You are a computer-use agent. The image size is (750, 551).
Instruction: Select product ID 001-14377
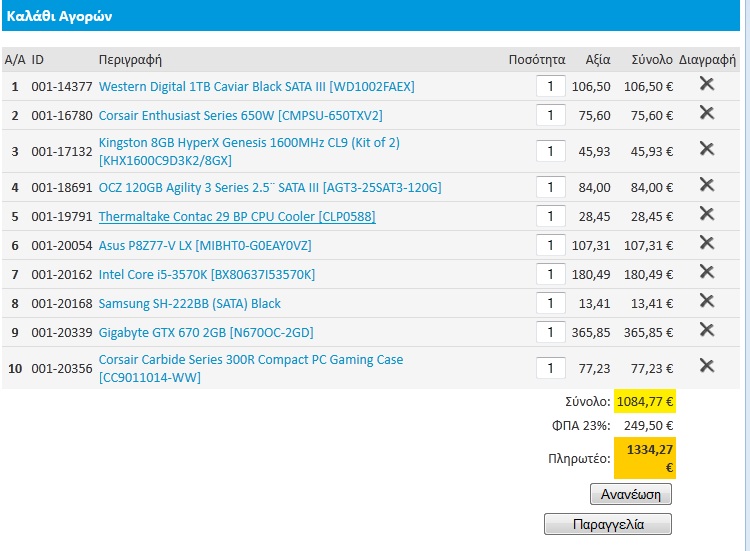tap(62, 87)
